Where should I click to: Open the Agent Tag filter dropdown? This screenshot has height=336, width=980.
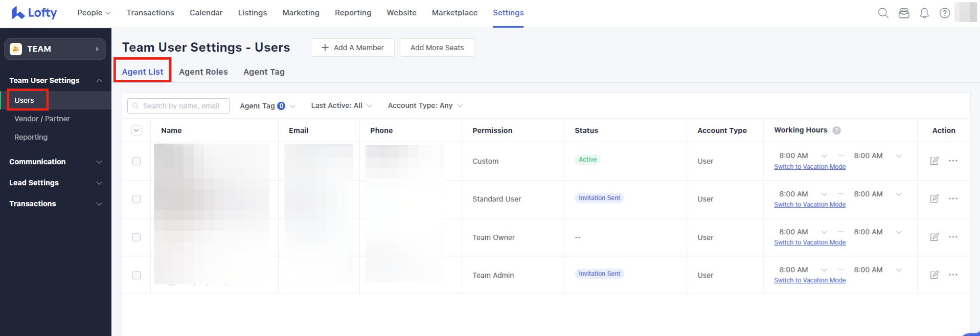pyautogui.click(x=267, y=106)
